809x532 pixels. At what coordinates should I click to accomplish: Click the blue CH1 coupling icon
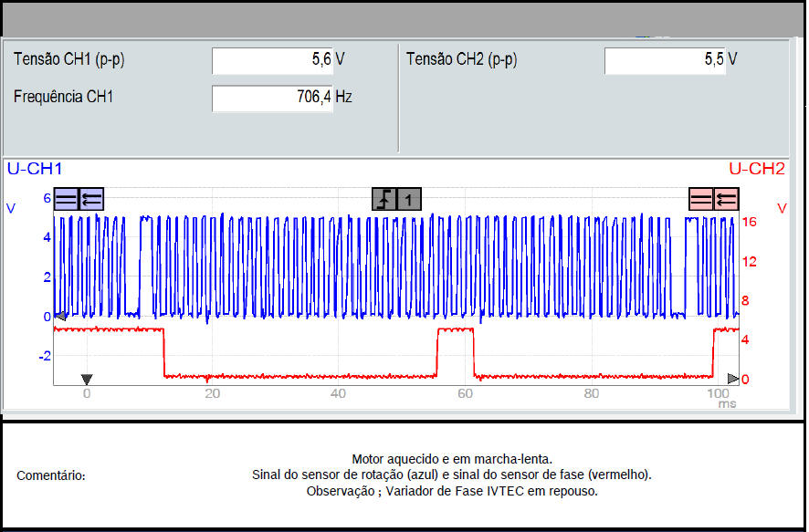pyautogui.click(x=67, y=198)
